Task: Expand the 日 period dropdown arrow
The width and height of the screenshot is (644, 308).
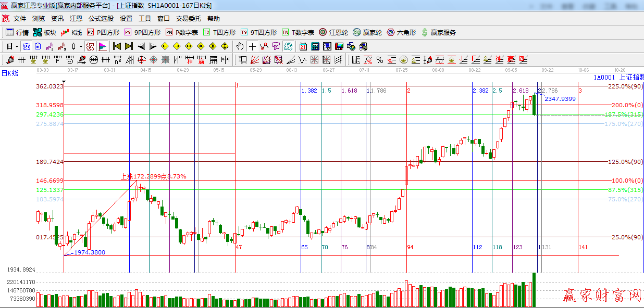Action: pos(17,46)
